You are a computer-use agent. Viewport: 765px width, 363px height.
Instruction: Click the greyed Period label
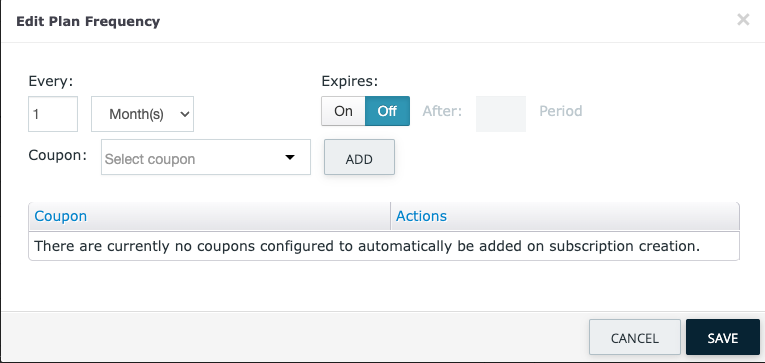tap(561, 111)
